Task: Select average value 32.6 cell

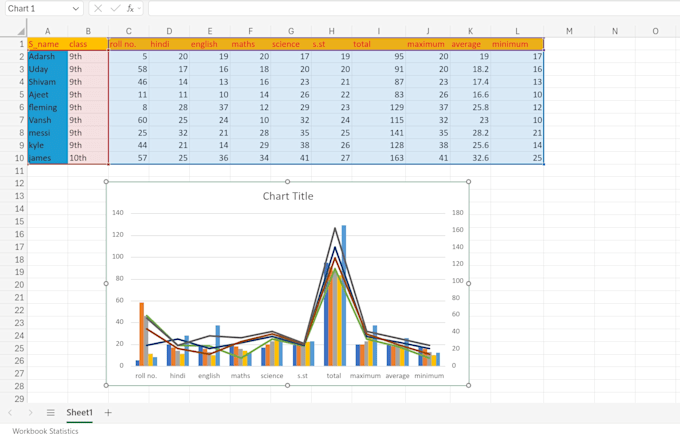Action: click(x=471, y=158)
